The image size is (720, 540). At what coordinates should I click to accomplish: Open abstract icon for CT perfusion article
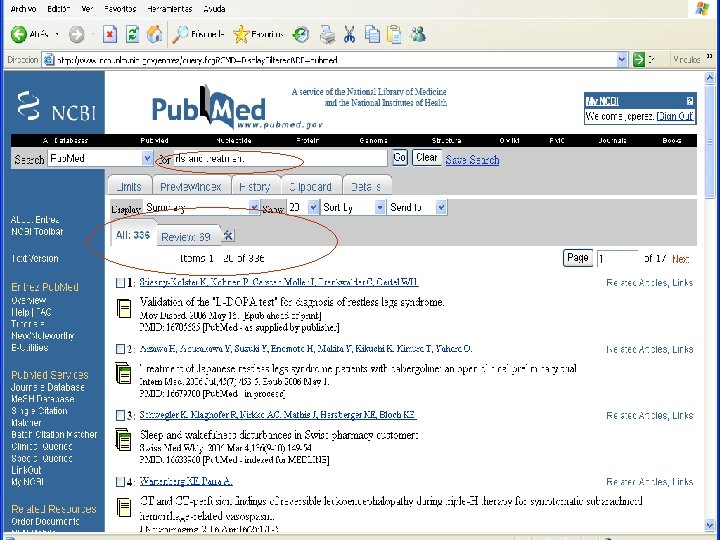(124, 507)
